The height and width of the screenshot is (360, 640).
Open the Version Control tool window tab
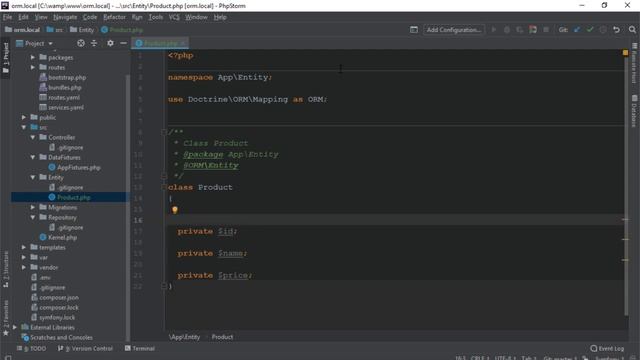tap(85, 349)
